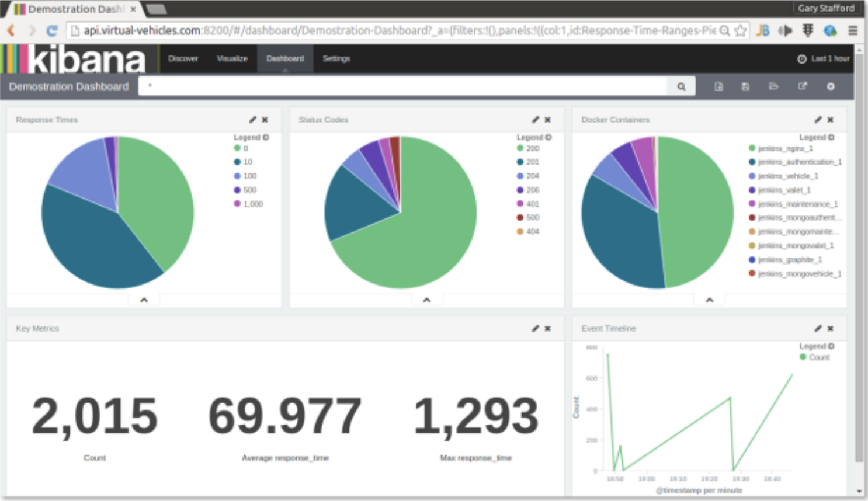Image resolution: width=868 pixels, height=501 pixels.
Task: Open the Gary Stafford profile button
Action: point(826,8)
